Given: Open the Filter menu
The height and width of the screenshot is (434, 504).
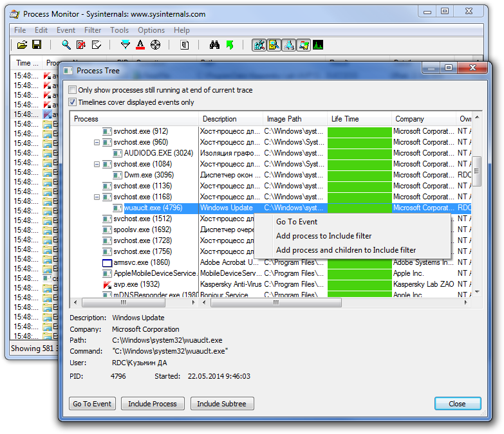Looking at the screenshot, I should click(93, 30).
